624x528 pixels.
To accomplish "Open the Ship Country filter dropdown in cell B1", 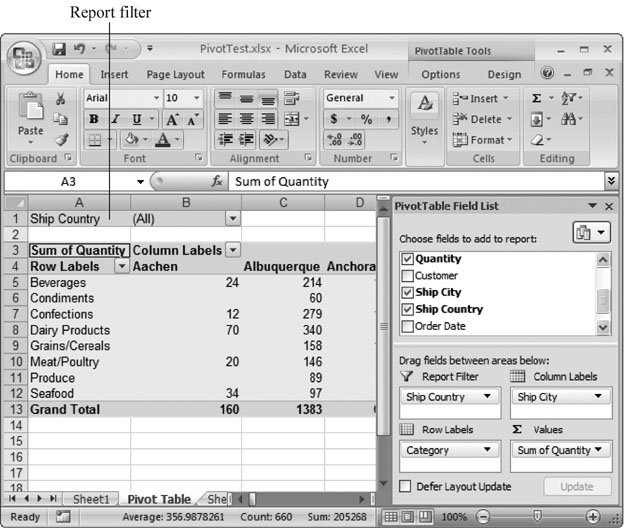I will (x=233, y=218).
